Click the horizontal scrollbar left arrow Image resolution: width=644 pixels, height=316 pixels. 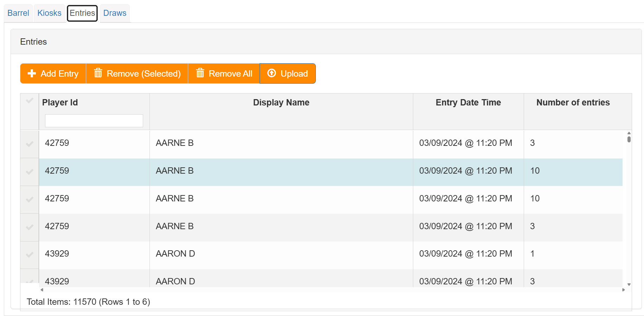(x=42, y=290)
